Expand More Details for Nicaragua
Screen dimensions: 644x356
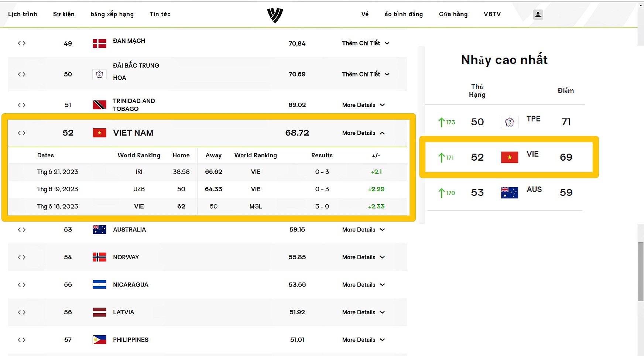(x=363, y=285)
